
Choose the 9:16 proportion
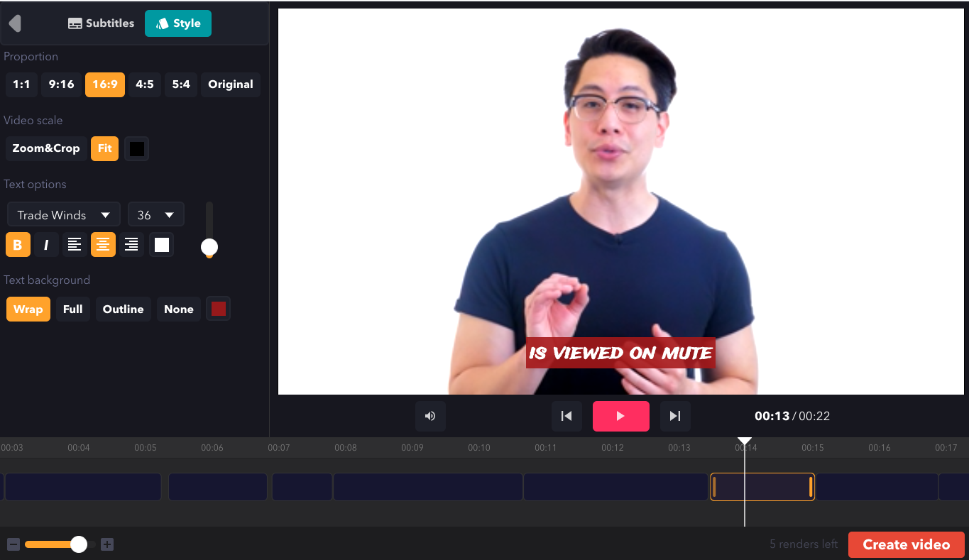(61, 84)
